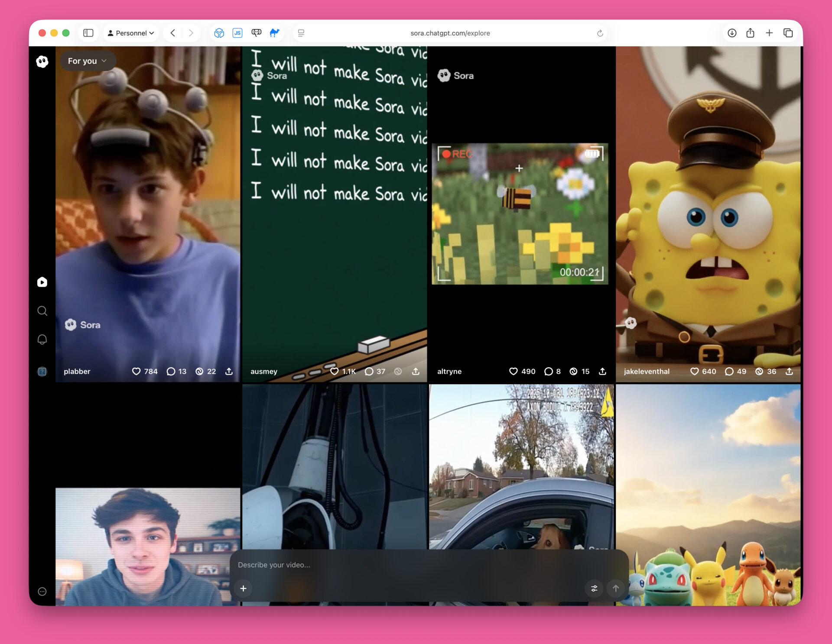Open the dog in car bodycam video
This screenshot has width=832, height=644.
[x=521, y=467]
